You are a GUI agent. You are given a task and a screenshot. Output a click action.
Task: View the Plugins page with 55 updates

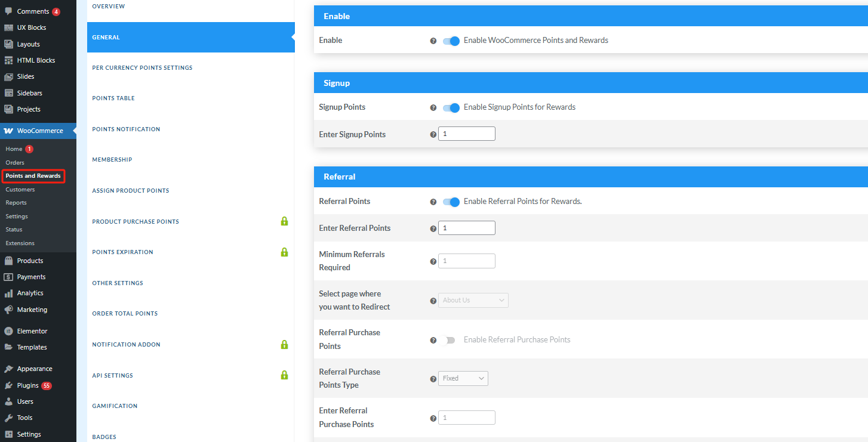pyautogui.click(x=26, y=385)
